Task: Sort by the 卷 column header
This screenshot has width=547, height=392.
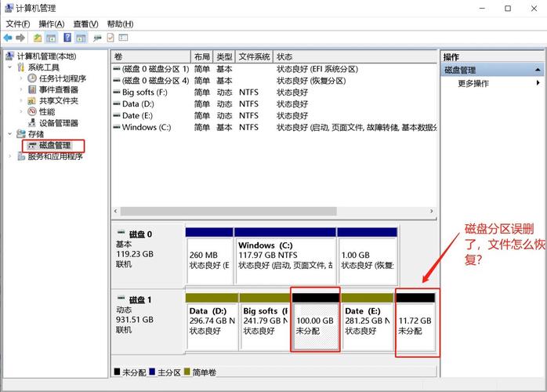Action: click(x=151, y=56)
